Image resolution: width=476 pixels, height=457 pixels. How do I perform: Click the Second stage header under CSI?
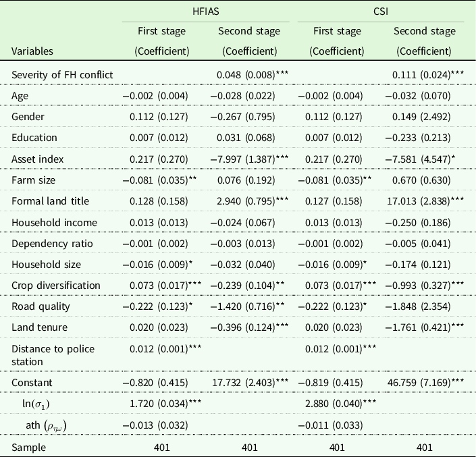pos(422,31)
